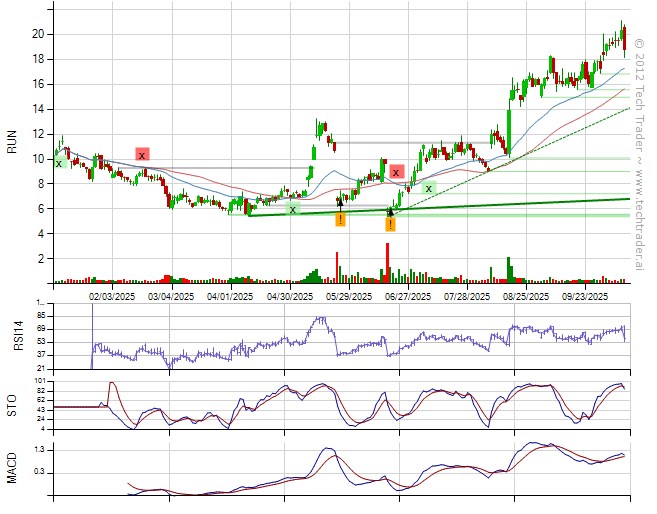Viewport: 657px width, 514px height.
Task: Select the green x marker near 04/30/2025
Action: click(x=292, y=209)
